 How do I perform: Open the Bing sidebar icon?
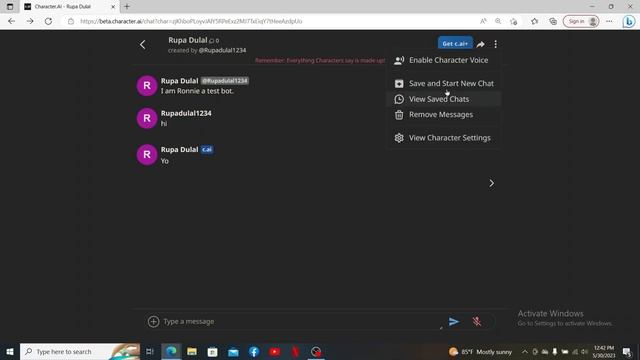click(629, 21)
